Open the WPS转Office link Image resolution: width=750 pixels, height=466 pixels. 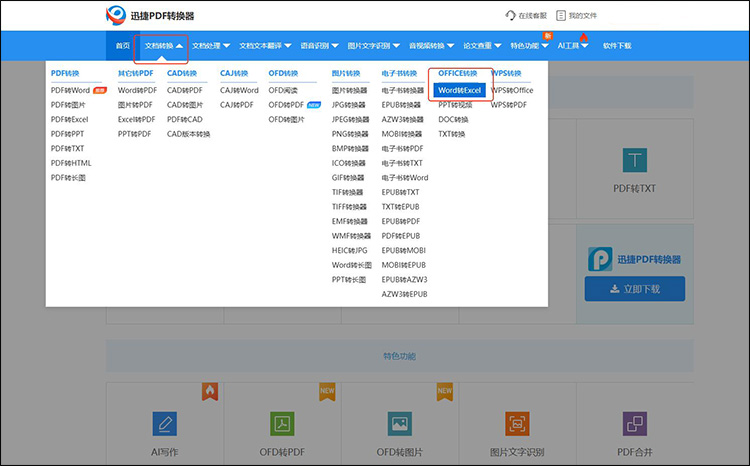[x=512, y=90]
